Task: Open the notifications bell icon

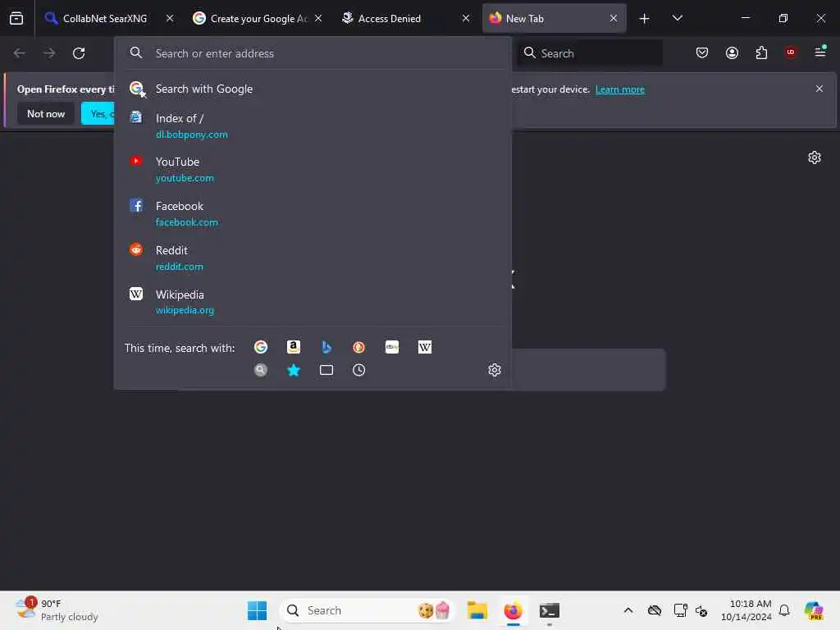Action: pos(784,610)
